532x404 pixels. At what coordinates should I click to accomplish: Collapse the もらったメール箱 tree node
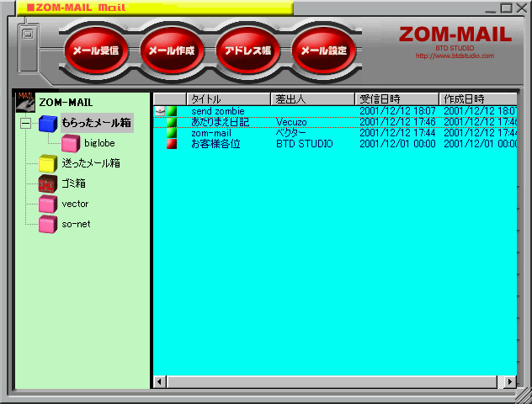click(25, 123)
